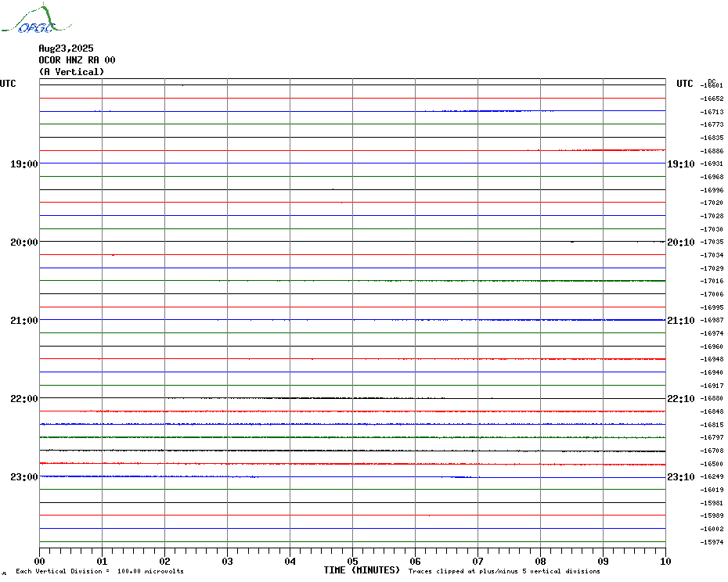Viewport: 728px width, 582px height.
Task: Click the UTC label beside the DC values
Action: [684, 84]
